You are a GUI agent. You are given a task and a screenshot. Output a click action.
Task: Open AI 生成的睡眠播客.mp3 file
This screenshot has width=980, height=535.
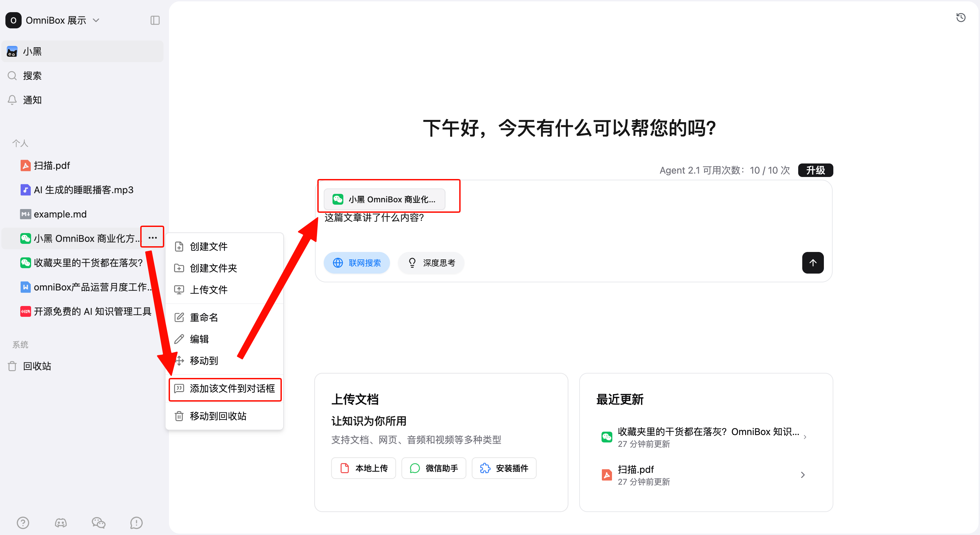[82, 190]
